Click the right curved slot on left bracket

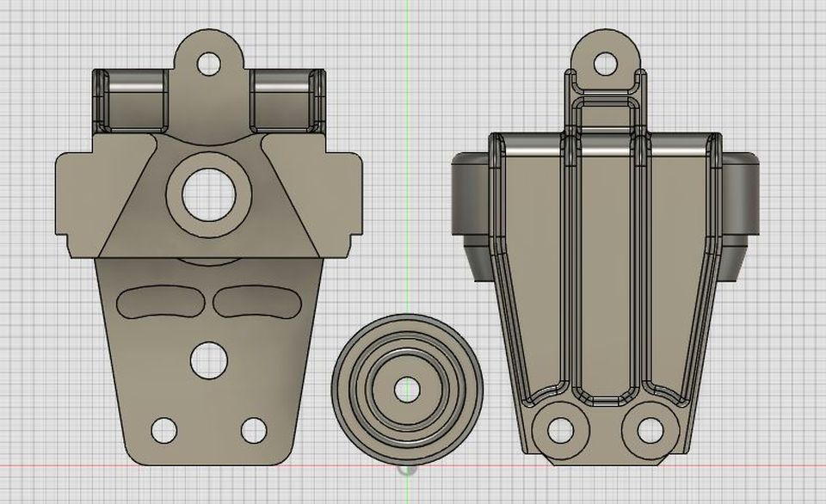254,301
